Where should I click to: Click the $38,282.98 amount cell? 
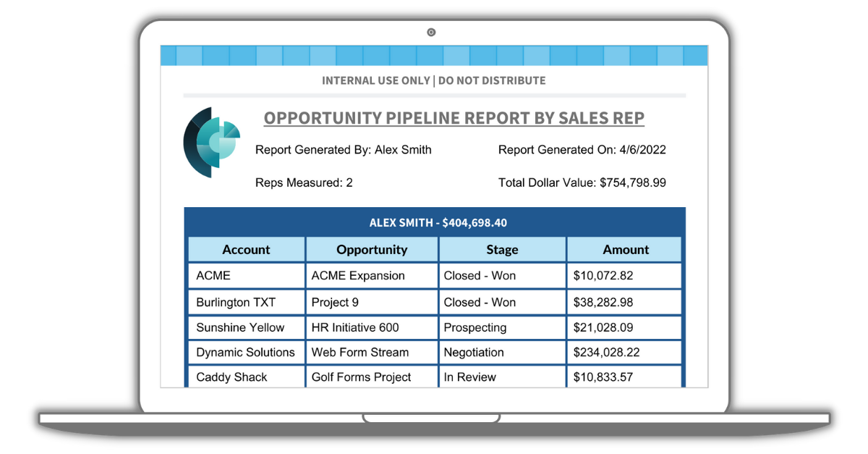click(625, 302)
